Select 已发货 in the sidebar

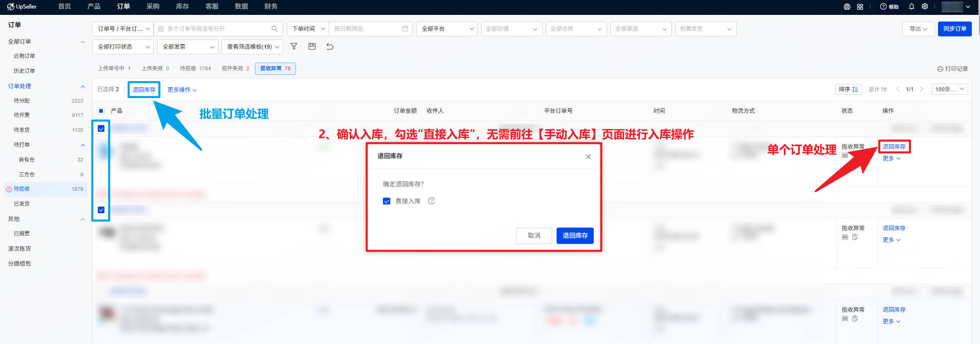point(22,204)
